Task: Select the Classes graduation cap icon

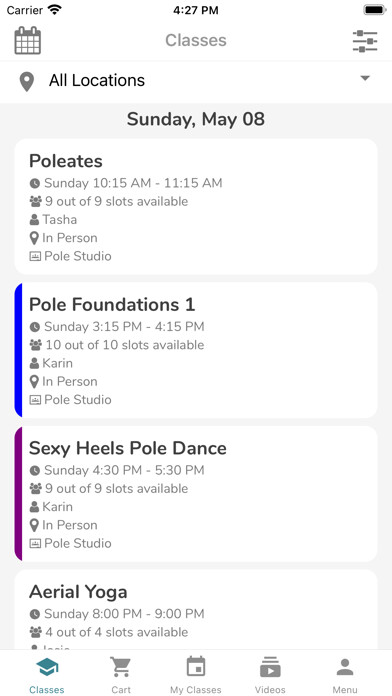Action: (47, 668)
